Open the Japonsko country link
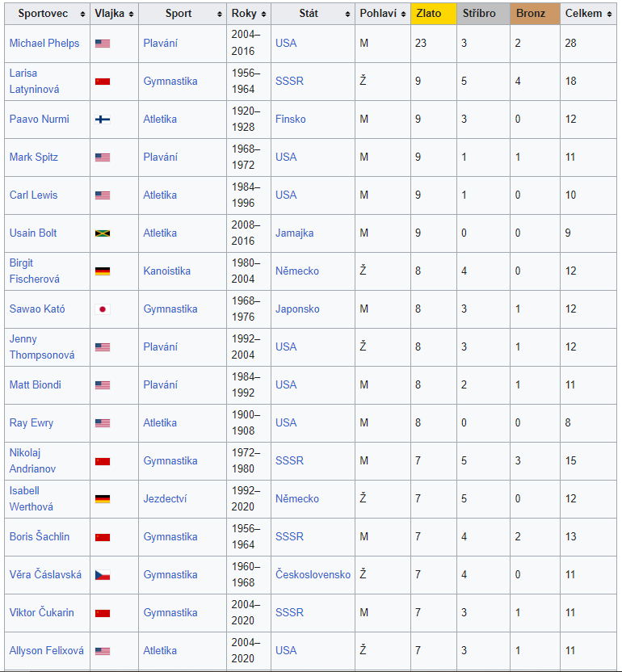 pyautogui.click(x=297, y=309)
